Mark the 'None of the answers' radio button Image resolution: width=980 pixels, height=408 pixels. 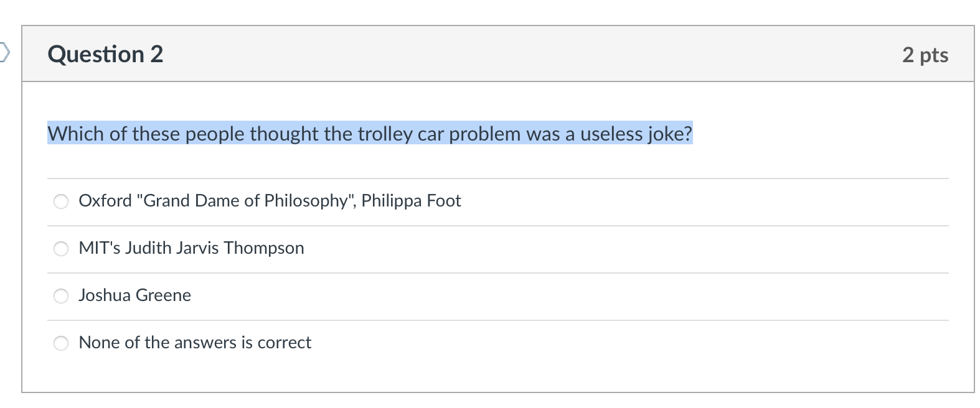pyautogui.click(x=61, y=343)
